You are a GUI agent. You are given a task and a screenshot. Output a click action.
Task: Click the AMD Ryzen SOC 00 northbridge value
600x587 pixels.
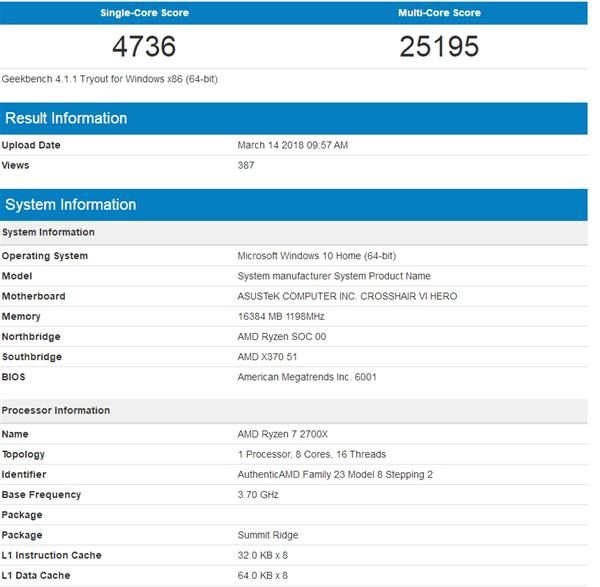281,337
